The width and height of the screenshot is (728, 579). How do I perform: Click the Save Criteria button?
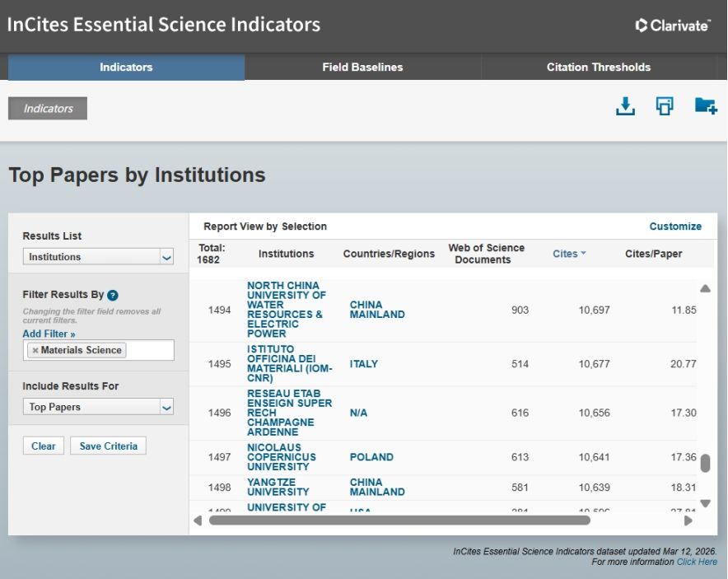pos(108,446)
